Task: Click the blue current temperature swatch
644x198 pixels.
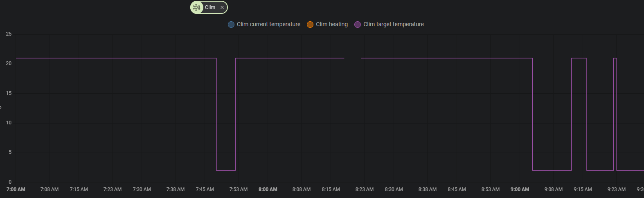Action: 231,25
